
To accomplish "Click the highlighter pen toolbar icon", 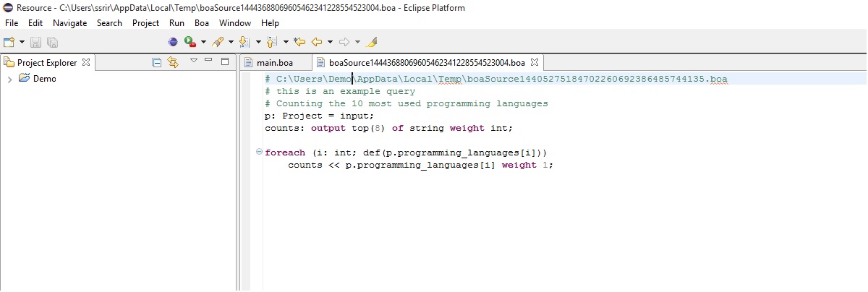I will [x=371, y=43].
